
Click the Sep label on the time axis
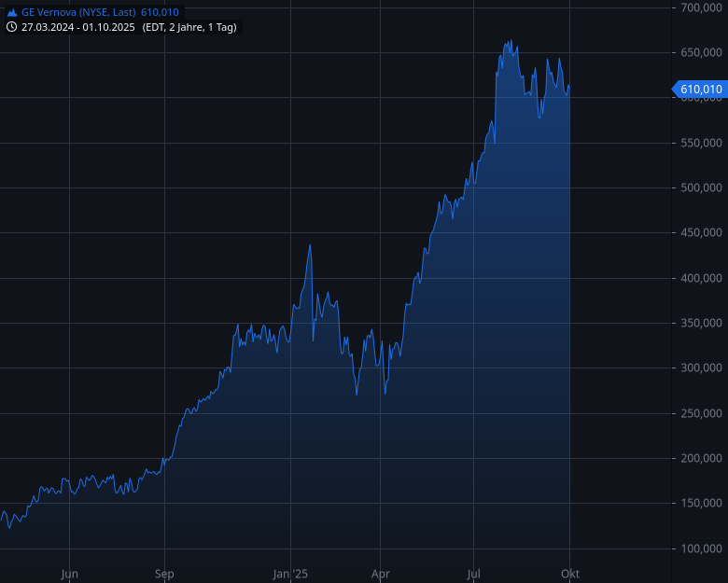tap(164, 574)
